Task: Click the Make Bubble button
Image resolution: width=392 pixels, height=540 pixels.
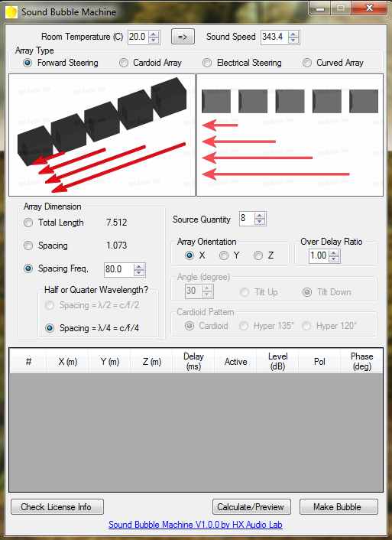Action: [x=339, y=507]
